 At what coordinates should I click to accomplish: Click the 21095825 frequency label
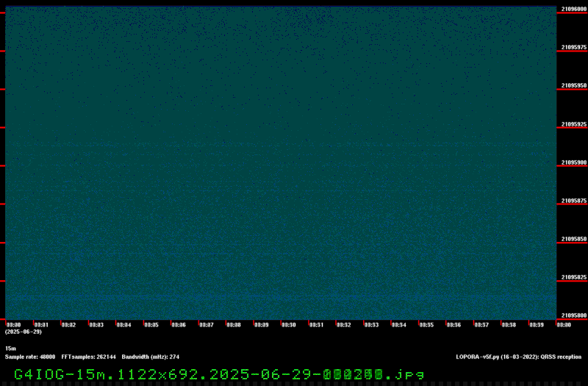(574, 277)
